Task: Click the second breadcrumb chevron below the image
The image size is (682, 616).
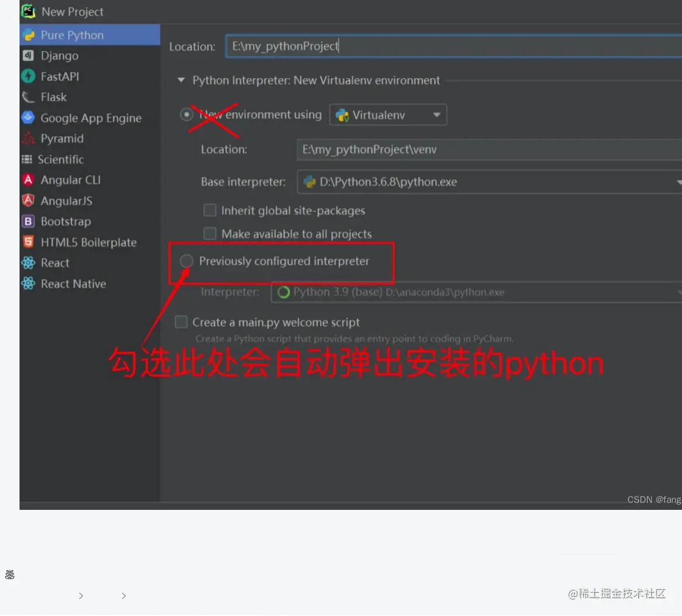Action: (x=123, y=596)
